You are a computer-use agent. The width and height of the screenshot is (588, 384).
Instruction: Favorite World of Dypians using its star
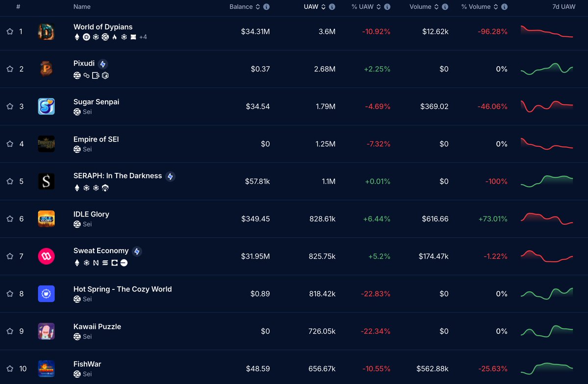coord(9,31)
